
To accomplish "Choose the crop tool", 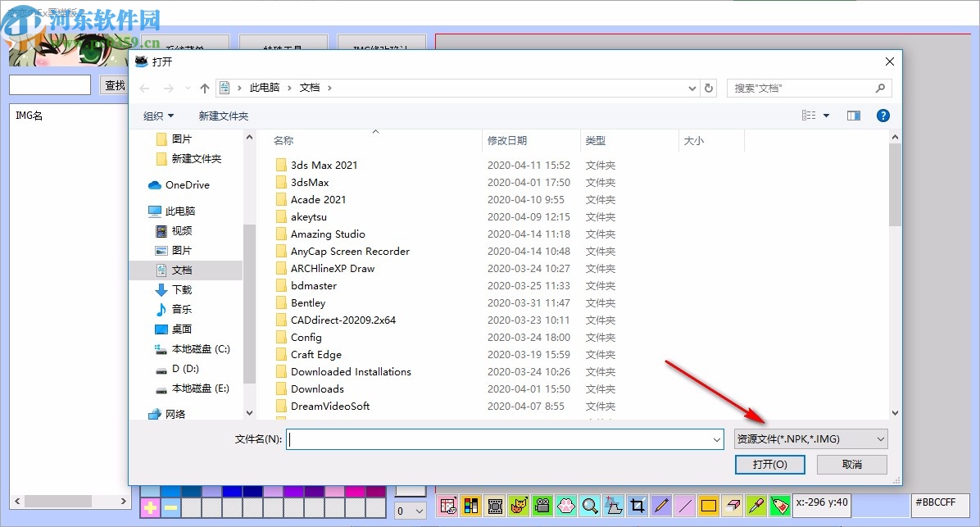I will [x=637, y=505].
